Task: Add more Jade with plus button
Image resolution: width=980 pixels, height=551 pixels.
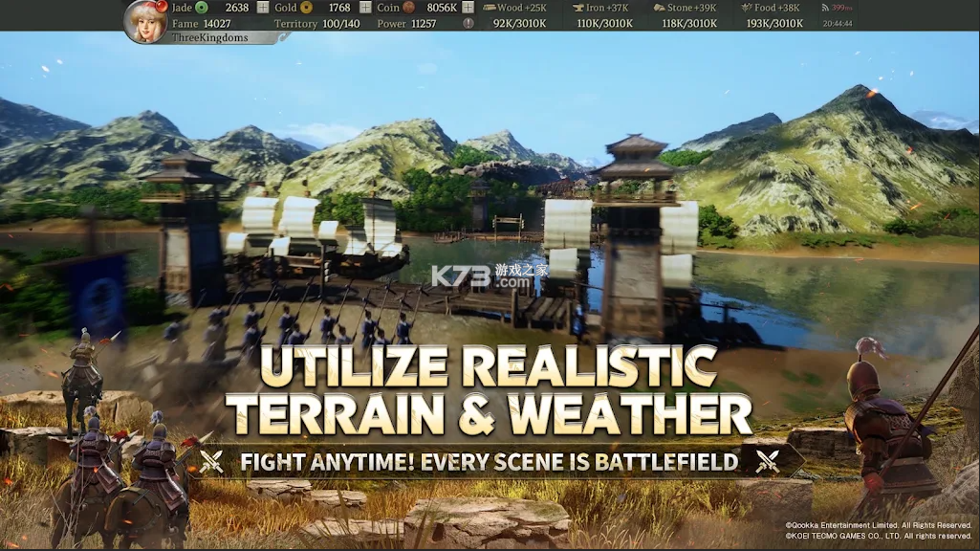Action: point(263,8)
